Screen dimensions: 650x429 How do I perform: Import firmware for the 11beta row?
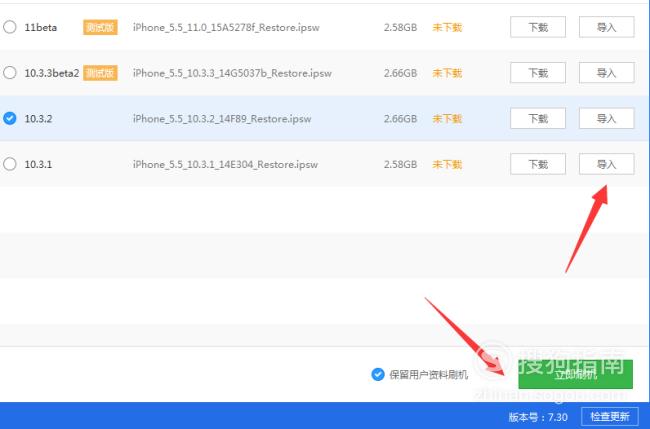pyautogui.click(x=606, y=27)
